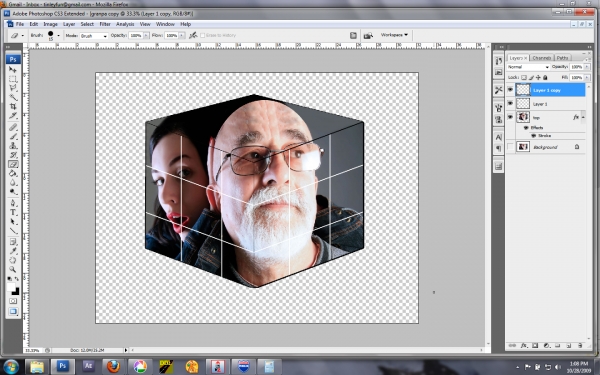Open the Filter menu
The image size is (600, 375).
click(x=105, y=24)
